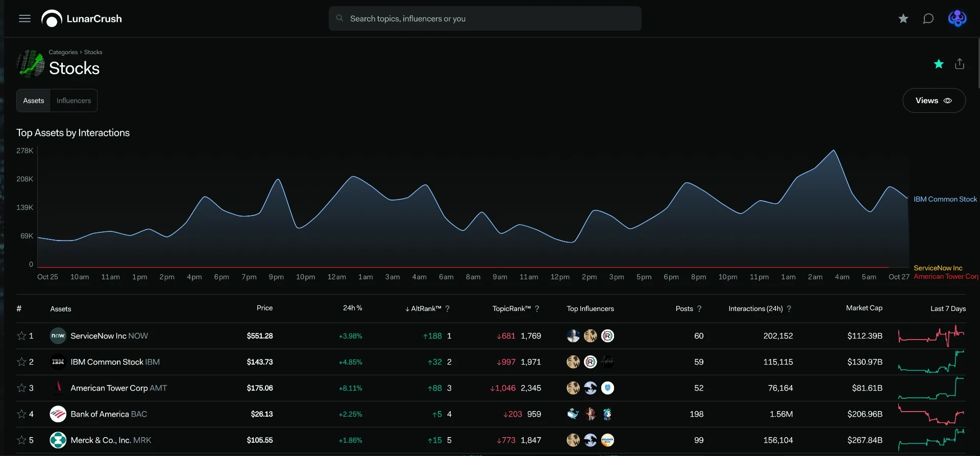This screenshot has height=456, width=980.
Task: Unfavorite Stocks category with green star
Action: 939,64
